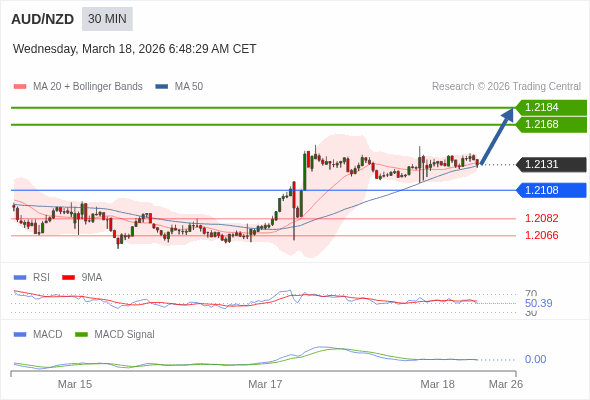The image size is (590, 400).
Task: Click the MACD value 0.00
Action: coord(535,359)
